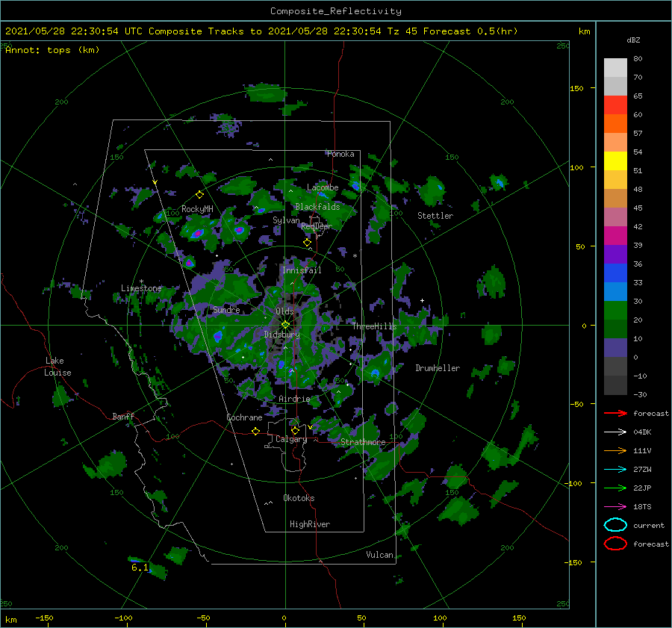
Task: Click the Sylvan town label
Action: [286, 220]
